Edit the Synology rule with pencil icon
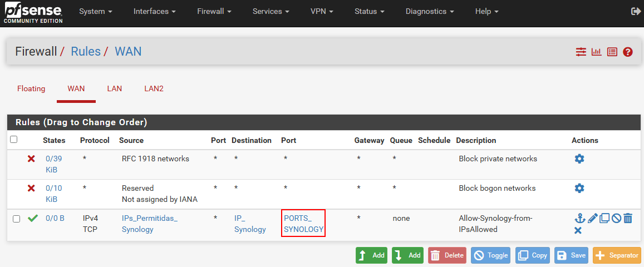Image resolution: width=644 pixels, height=267 pixels. tap(592, 218)
